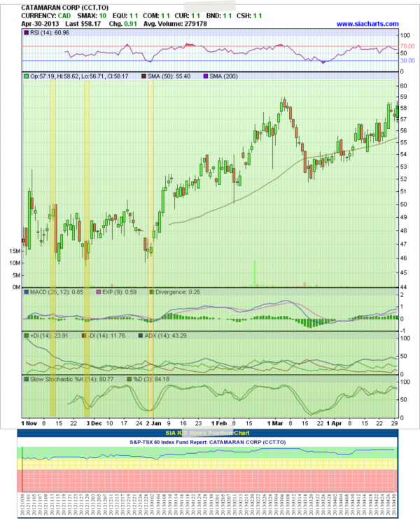
Task: Select the 1 Feb date on the time axis
Action: (218, 424)
